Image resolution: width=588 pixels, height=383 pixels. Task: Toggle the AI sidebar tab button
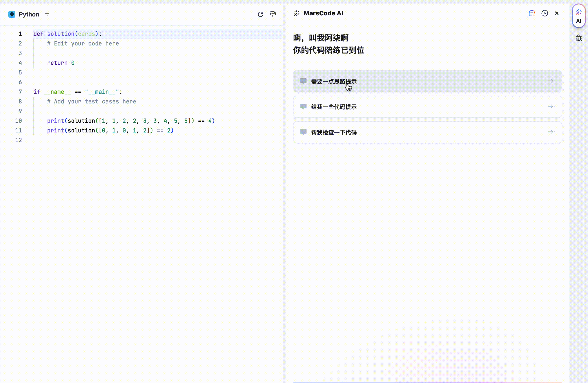click(x=578, y=16)
